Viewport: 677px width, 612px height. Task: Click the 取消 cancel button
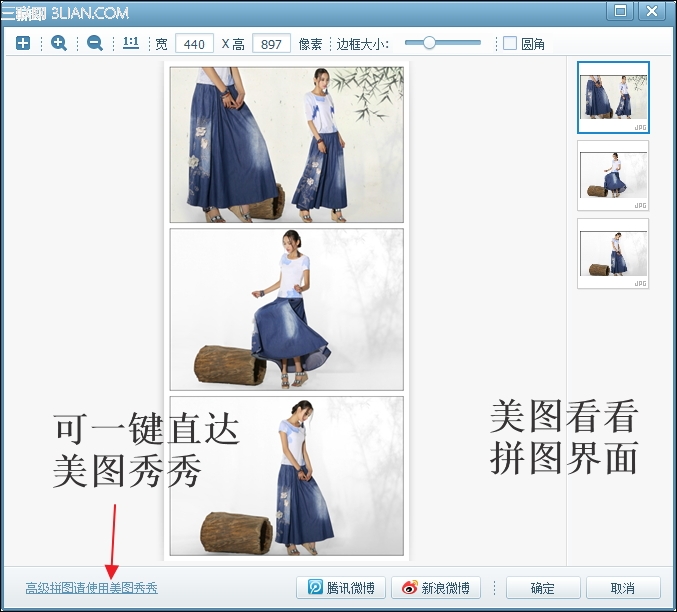[x=623, y=588]
